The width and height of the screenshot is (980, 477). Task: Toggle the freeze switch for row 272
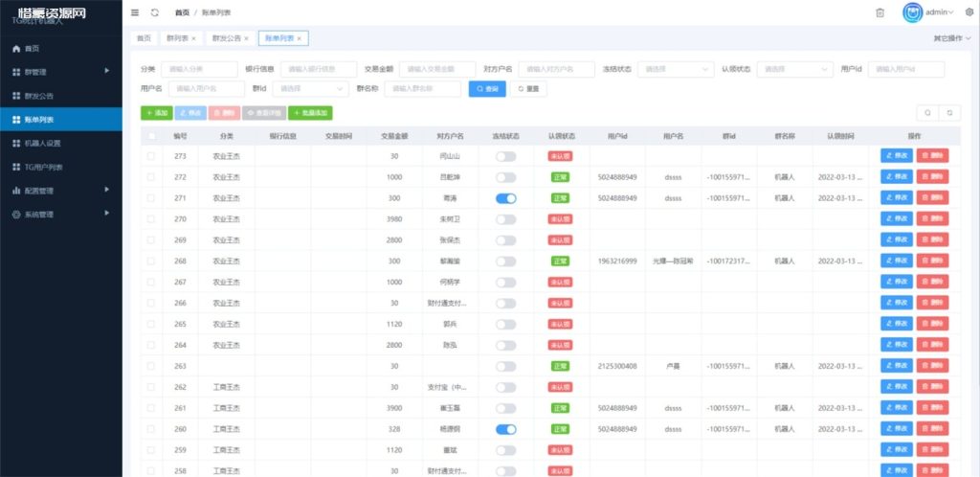506,177
